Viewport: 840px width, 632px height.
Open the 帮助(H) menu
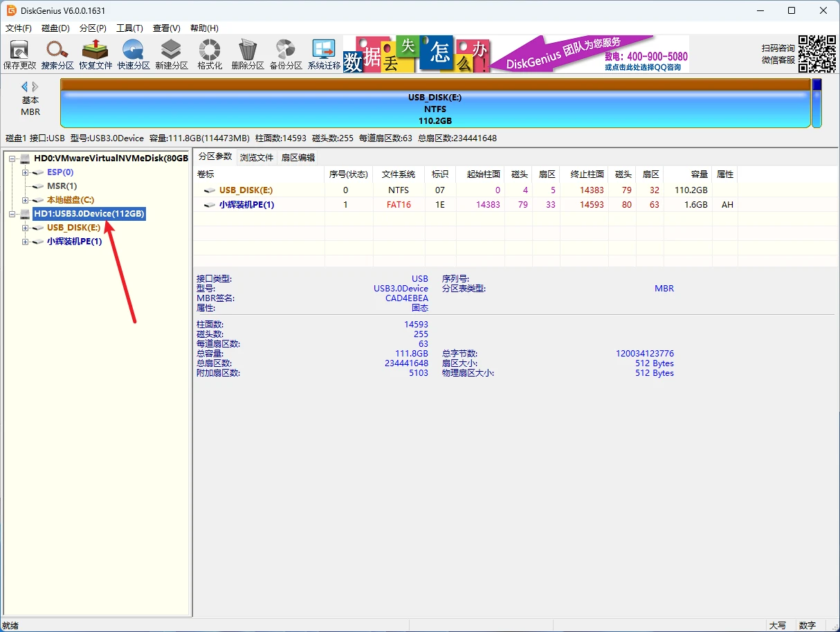pos(204,28)
